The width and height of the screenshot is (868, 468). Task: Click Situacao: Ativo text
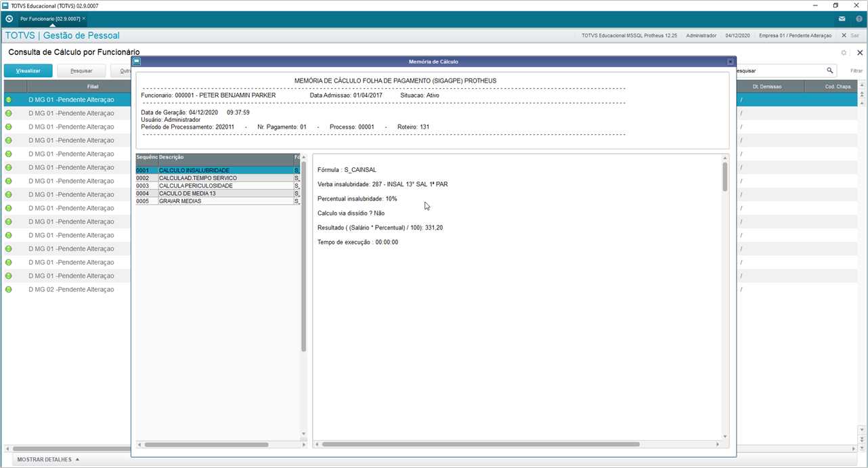click(x=420, y=95)
